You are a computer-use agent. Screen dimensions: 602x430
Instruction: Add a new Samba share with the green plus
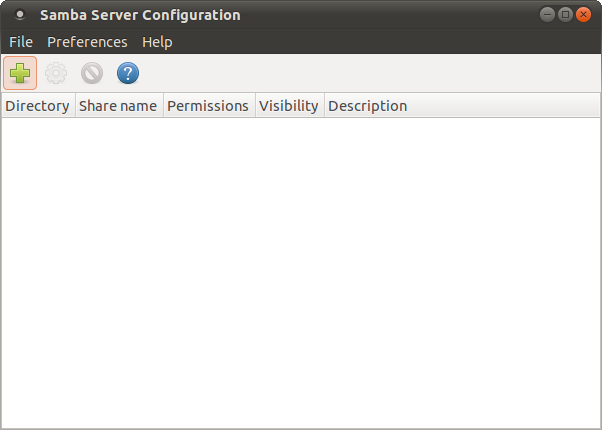tap(20, 73)
